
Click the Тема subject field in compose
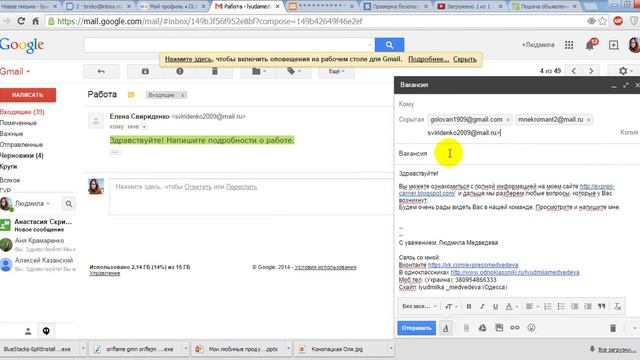click(517, 153)
